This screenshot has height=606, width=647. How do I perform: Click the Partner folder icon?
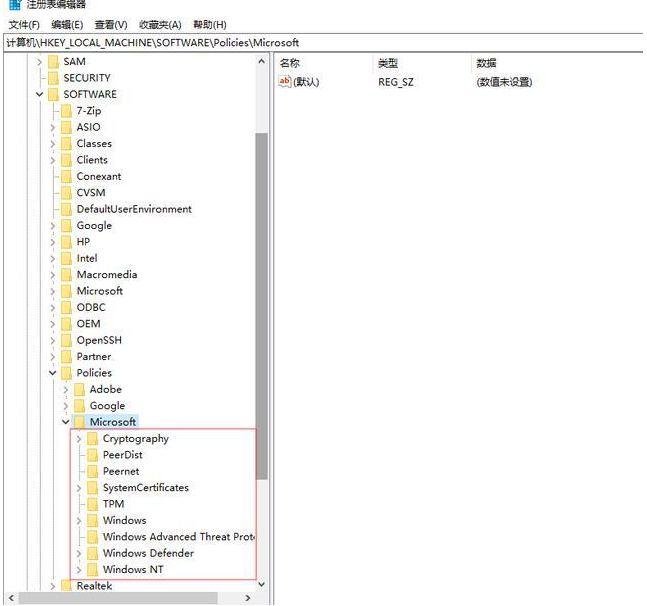click(66, 356)
